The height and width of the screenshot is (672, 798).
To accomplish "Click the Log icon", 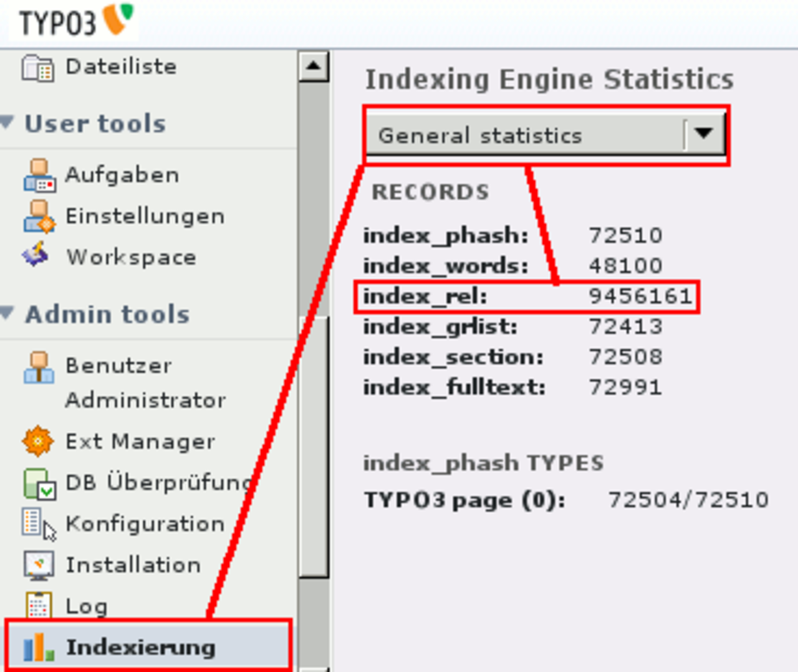I will [x=38, y=605].
